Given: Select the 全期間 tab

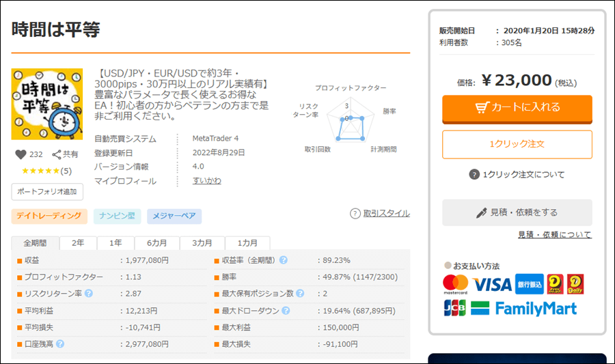Looking at the screenshot, I should tap(36, 243).
